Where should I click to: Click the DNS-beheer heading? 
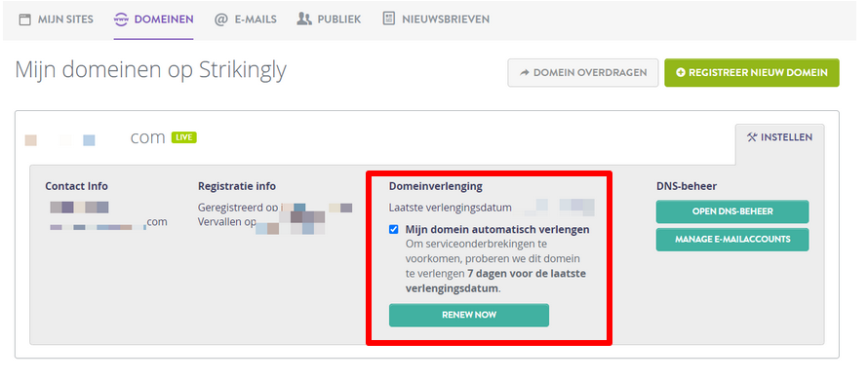(x=687, y=186)
